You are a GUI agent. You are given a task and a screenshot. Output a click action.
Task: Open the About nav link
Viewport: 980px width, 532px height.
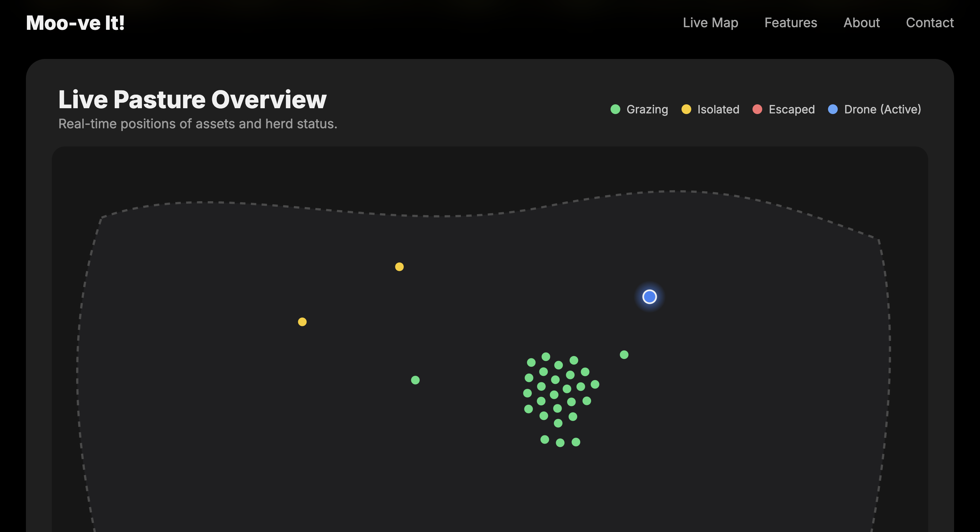pyautogui.click(x=861, y=23)
